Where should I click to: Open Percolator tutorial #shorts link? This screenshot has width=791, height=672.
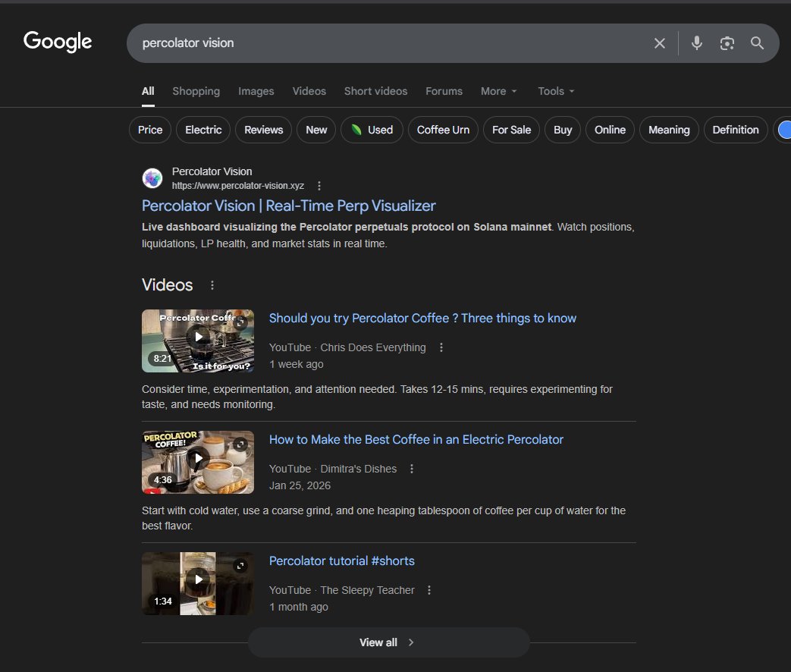pyautogui.click(x=341, y=561)
